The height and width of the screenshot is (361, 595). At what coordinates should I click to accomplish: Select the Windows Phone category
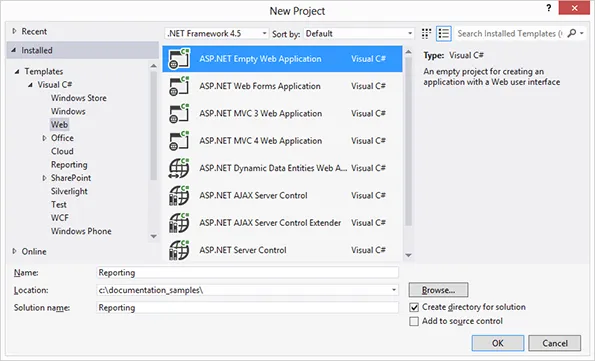click(81, 231)
